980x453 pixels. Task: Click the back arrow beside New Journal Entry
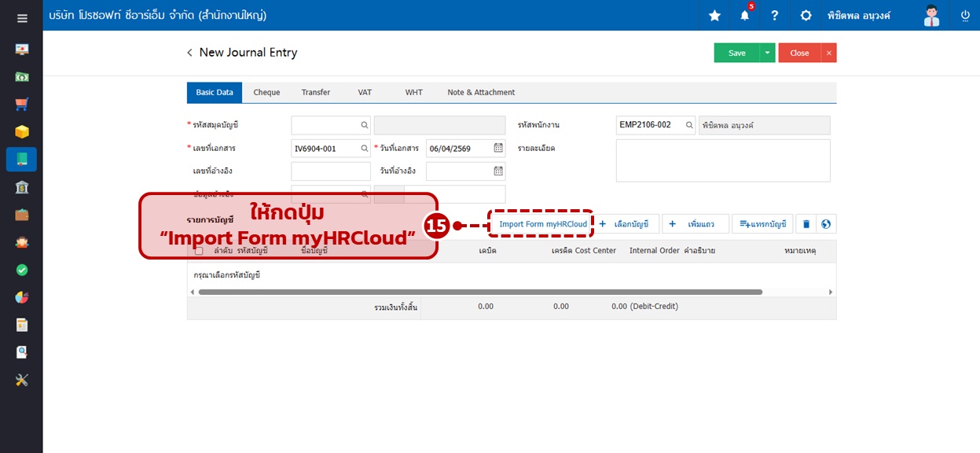(x=189, y=53)
